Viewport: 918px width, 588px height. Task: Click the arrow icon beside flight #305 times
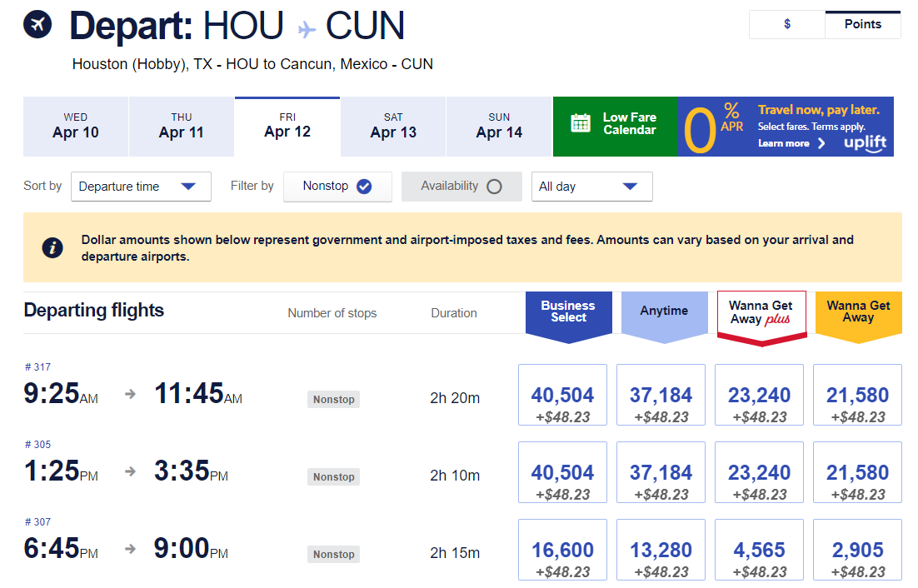(131, 471)
